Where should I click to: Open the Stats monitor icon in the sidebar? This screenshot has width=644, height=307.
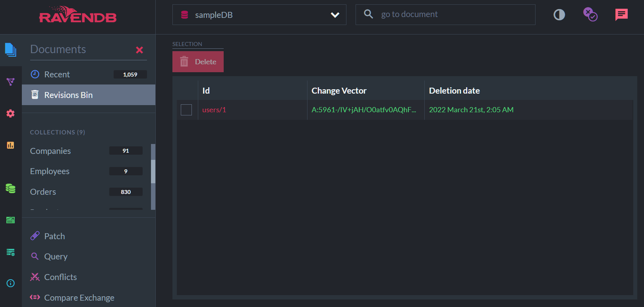click(x=11, y=220)
